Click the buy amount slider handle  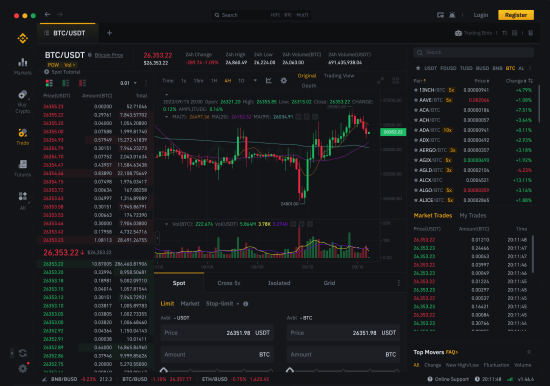tap(163, 370)
